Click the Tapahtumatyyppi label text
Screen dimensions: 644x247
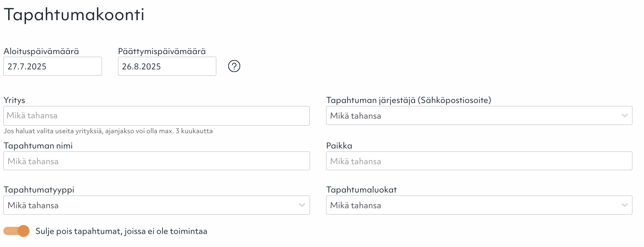coord(39,190)
